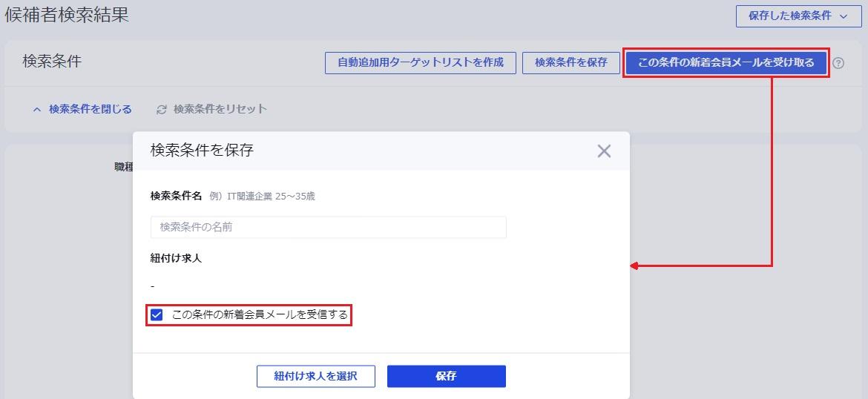Click the blue 保存 button

(446, 376)
